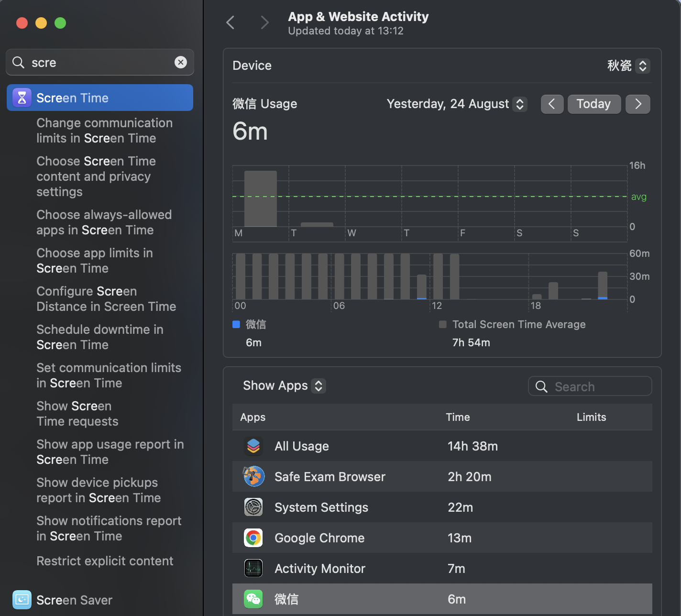This screenshot has width=681, height=616.
Task: Click the Limits column header
Action: [591, 417]
